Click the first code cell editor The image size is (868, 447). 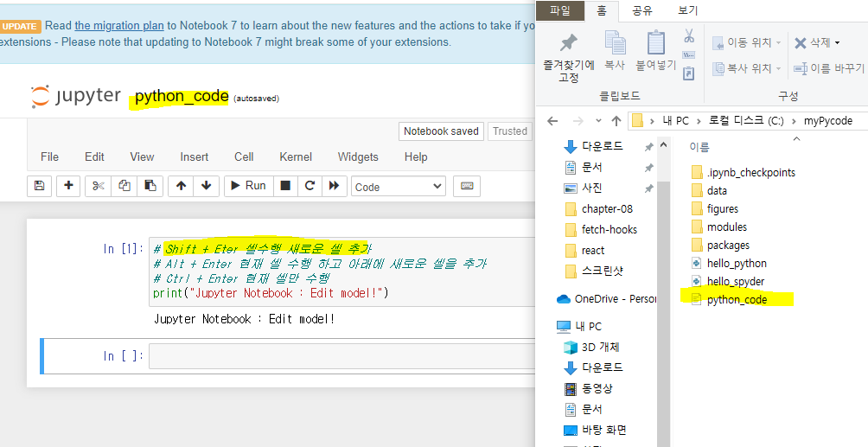pos(342,271)
